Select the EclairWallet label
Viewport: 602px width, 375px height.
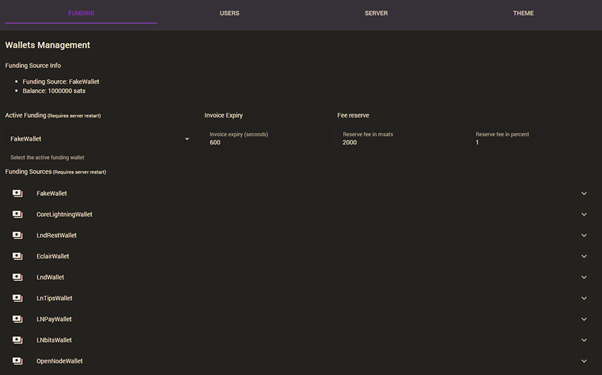coord(53,256)
